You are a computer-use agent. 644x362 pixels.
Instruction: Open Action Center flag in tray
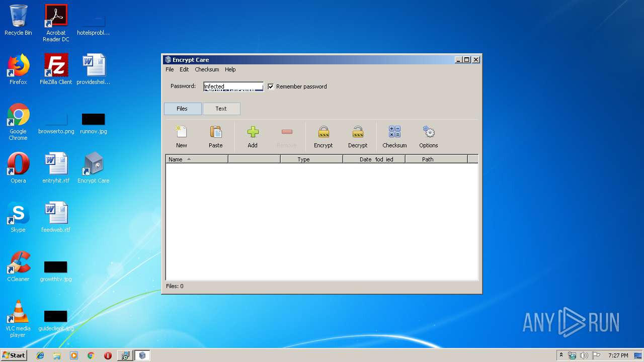596,355
